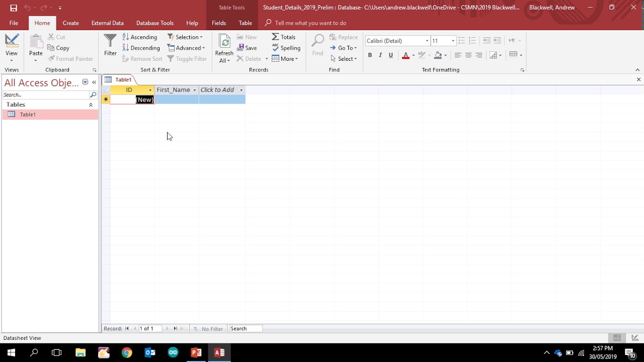Click the Copy button in Clipboard group

pyautogui.click(x=58, y=48)
